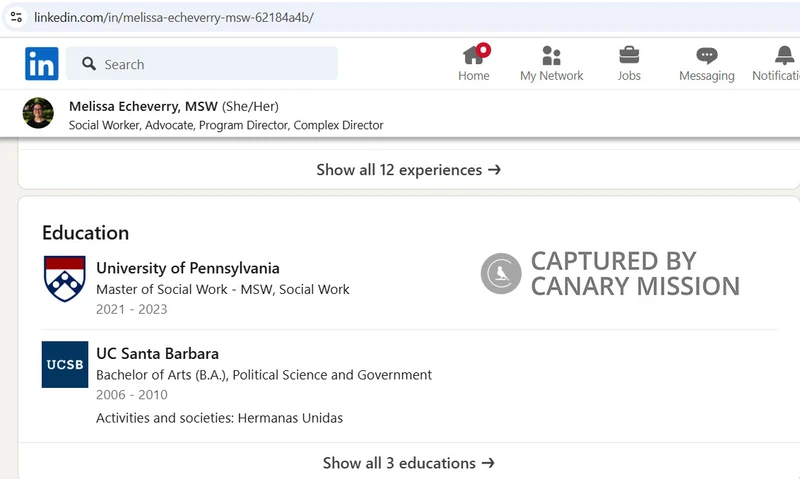This screenshot has height=479, width=800.
Task: Click the search magnifier icon
Action: (89, 64)
